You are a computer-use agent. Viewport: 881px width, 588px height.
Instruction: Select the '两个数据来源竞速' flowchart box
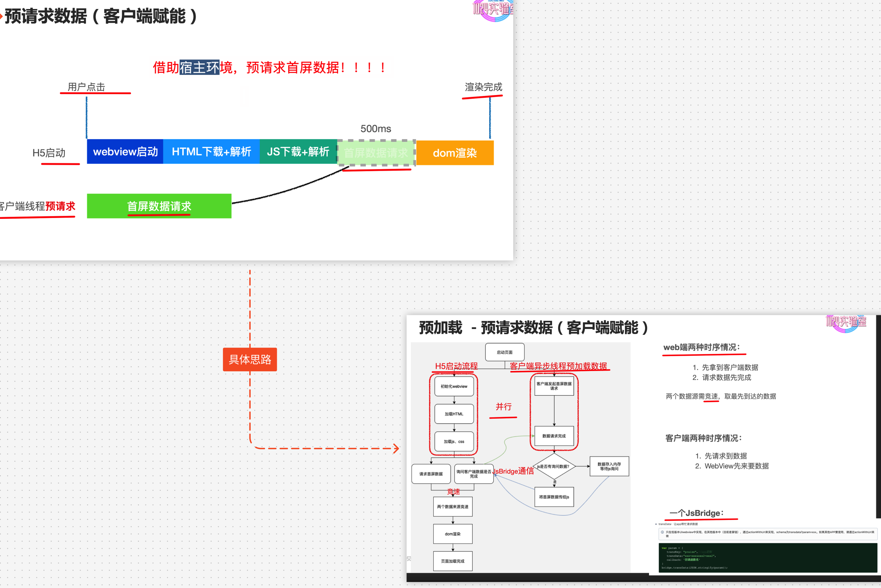pos(453,507)
